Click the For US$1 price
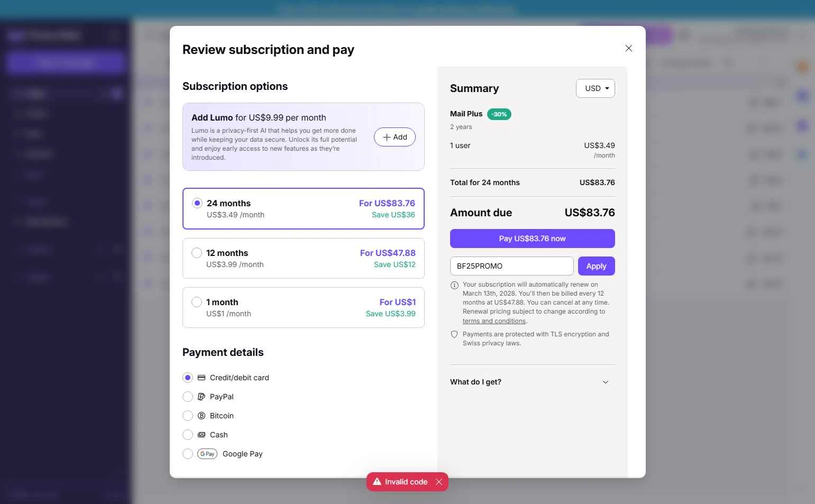The height and width of the screenshot is (504, 815). coord(398,302)
